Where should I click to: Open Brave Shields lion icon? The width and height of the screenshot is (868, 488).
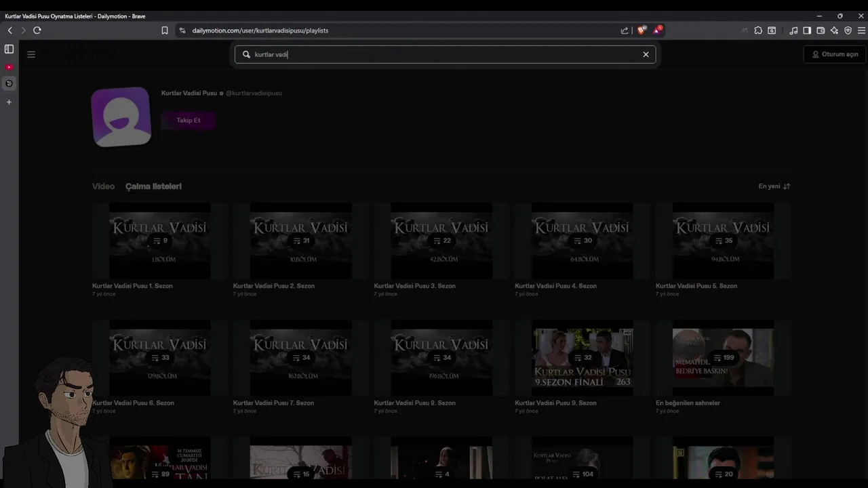tap(642, 30)
